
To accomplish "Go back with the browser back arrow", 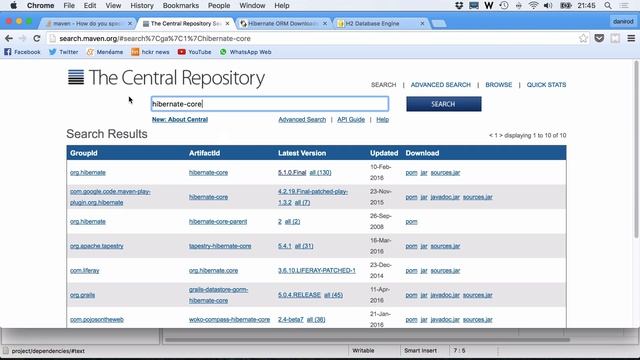I will tap(9, 38).
